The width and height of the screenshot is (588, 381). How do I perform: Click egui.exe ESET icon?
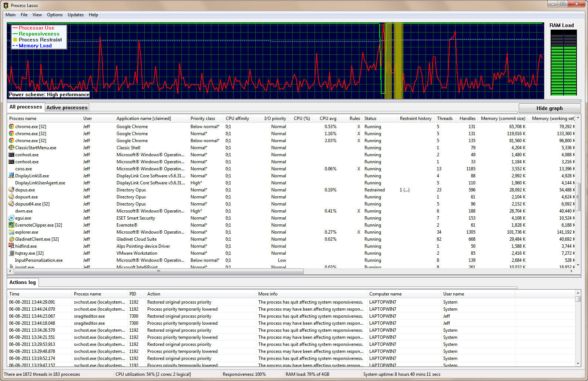pos(11,218)
